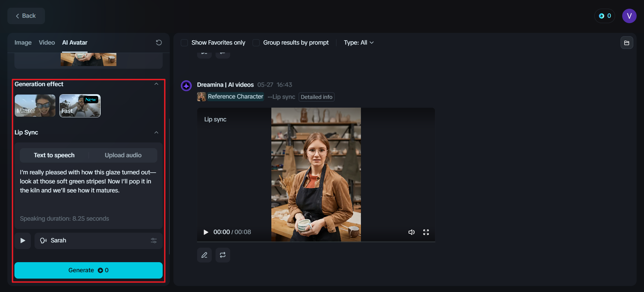The image size is (644, 292).
Task: Preview the Sarah voice with play
Action: 22,241
